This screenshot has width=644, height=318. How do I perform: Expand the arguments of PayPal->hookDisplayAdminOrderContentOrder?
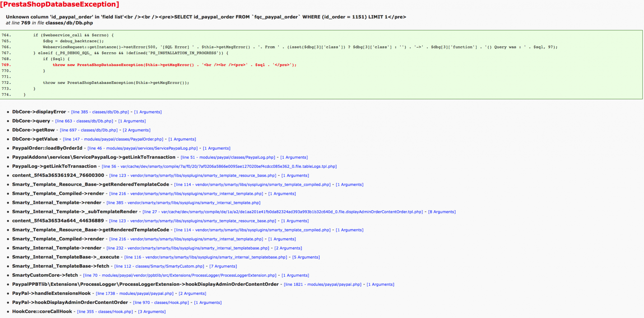point(208,303)
